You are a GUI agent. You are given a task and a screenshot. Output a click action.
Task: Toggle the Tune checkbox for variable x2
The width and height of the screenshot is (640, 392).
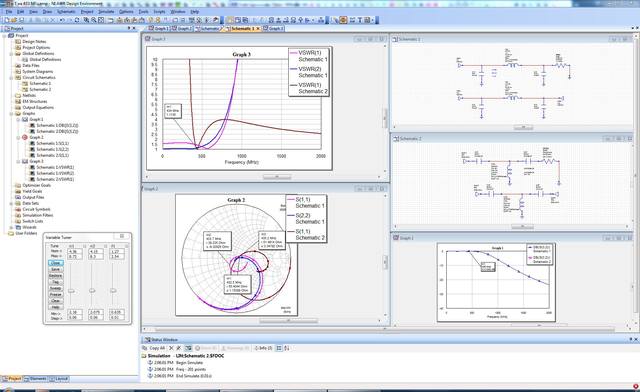[105, 246]
